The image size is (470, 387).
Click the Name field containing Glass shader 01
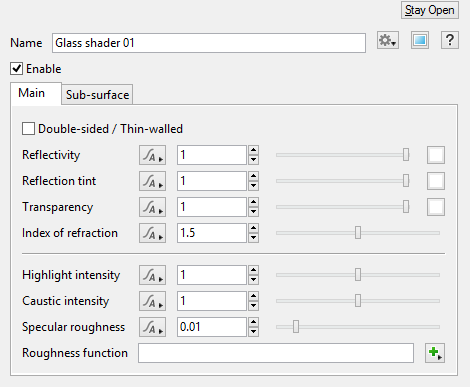pos(209,43)
